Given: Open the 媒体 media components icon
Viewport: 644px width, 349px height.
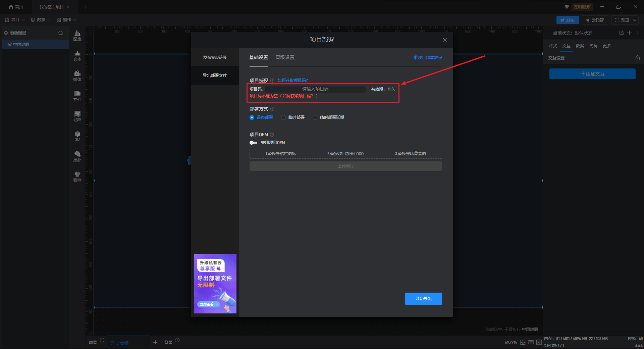Looking at the screenshot, I should [x=77, y=76].
